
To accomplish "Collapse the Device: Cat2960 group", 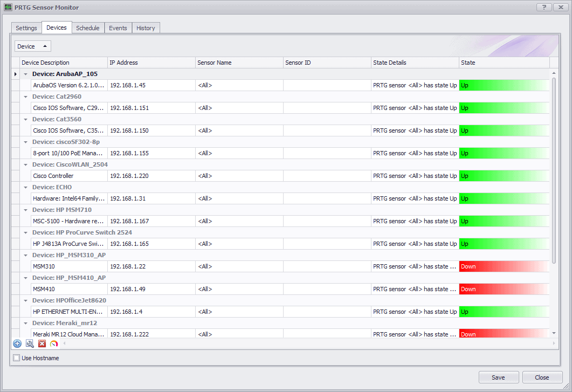I will coord(25,97).
